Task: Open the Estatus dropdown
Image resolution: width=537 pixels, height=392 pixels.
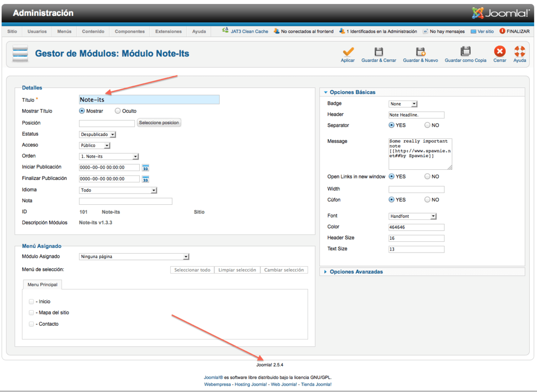Action: (98, 135)
